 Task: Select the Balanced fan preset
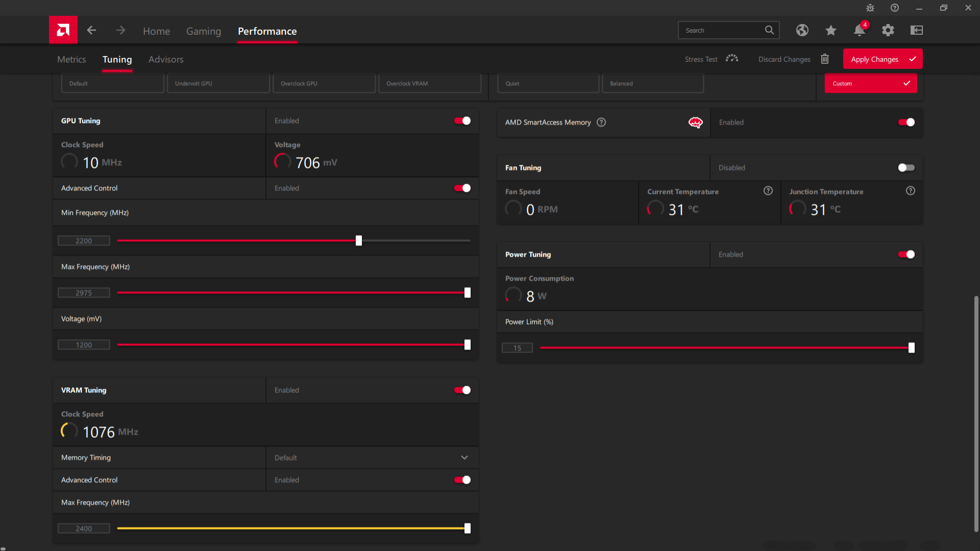(x=653, y=83)
